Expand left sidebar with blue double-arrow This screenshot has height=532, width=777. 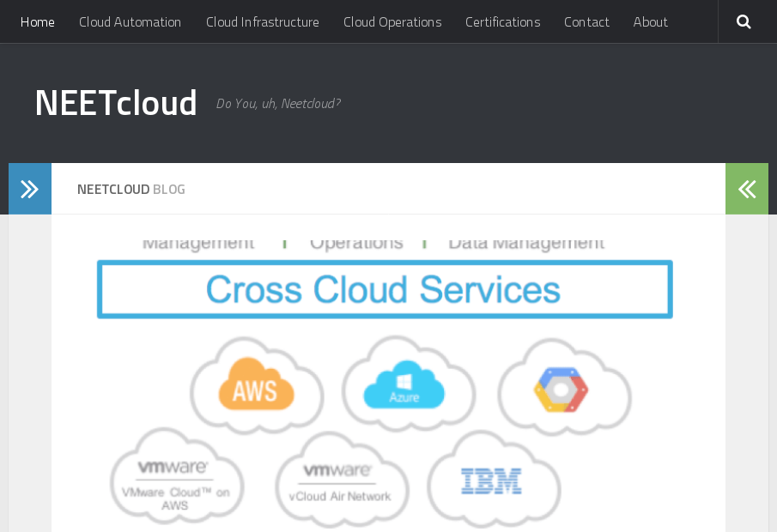tap(30, 189)
